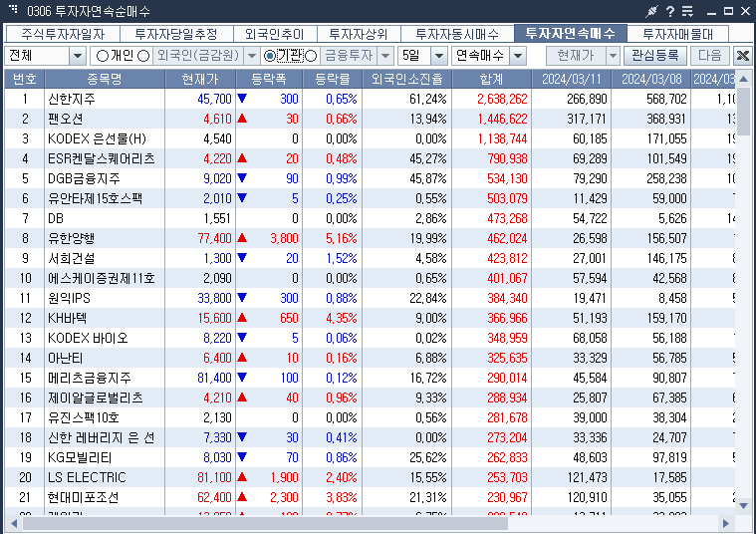
Task: Select 메리츠금융지주 row name
Action: point(90,378)
